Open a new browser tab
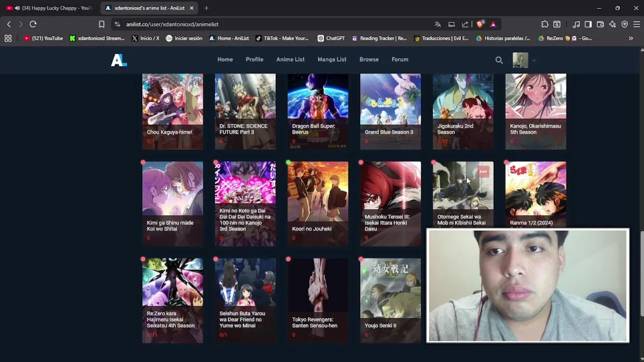Screen dimensions: 644x362 tap(206, 8)
